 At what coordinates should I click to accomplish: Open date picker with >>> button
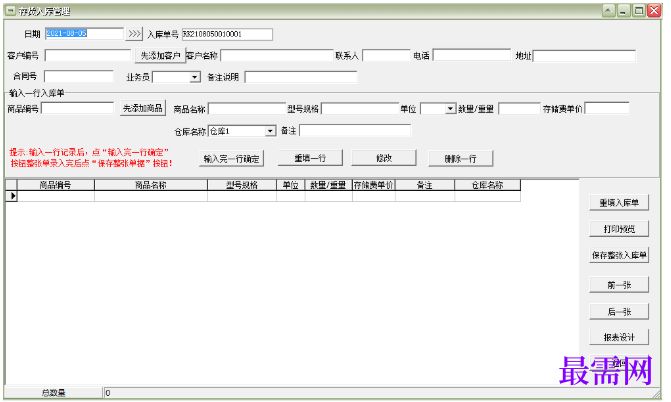point(134,33)
